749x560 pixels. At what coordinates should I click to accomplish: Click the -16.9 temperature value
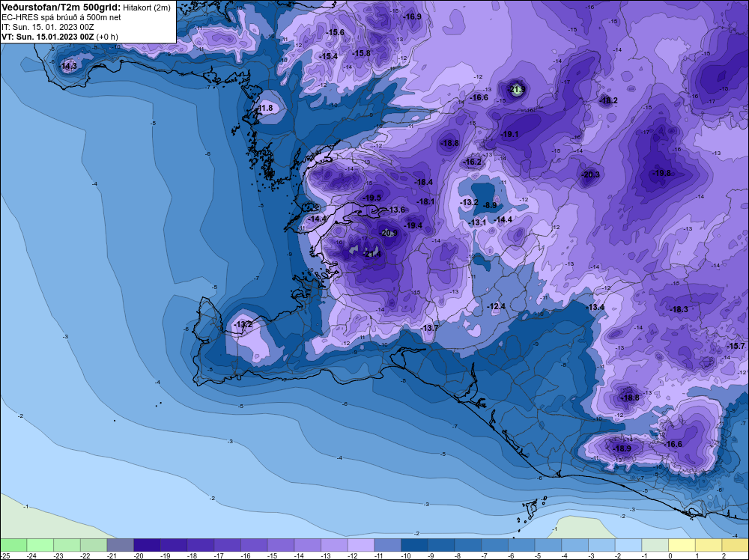412,16
